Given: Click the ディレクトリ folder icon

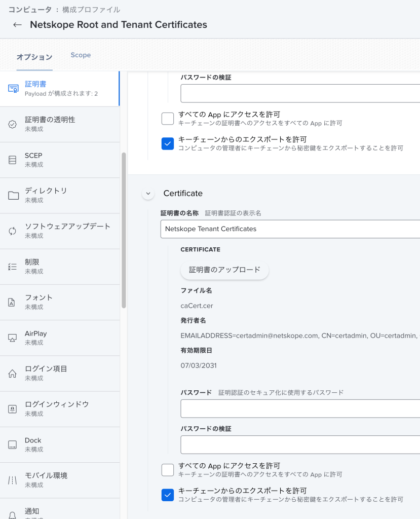Looking at the screenshot, I should pos(13,196).
